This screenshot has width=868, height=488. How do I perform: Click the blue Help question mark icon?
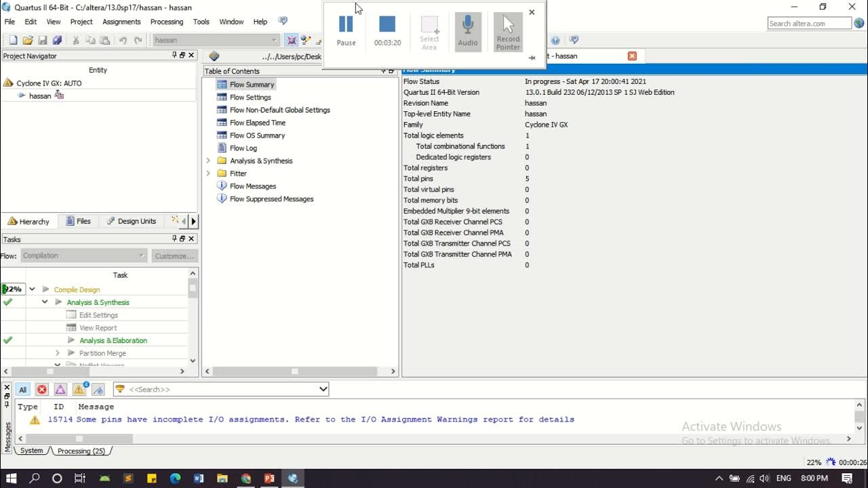(555, 40)
